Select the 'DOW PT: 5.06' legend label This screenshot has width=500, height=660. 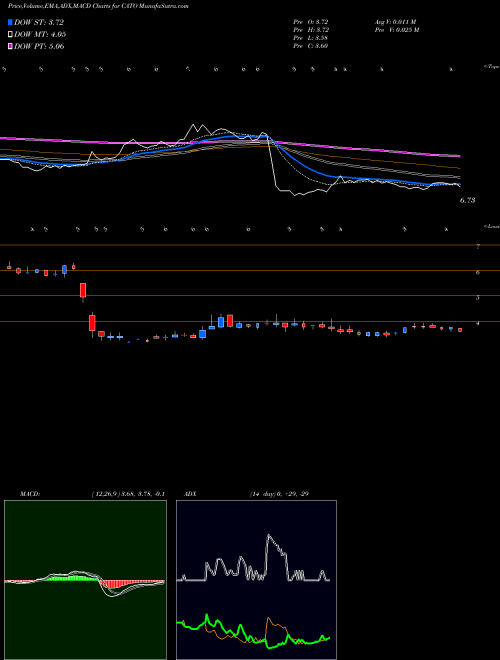39,46
